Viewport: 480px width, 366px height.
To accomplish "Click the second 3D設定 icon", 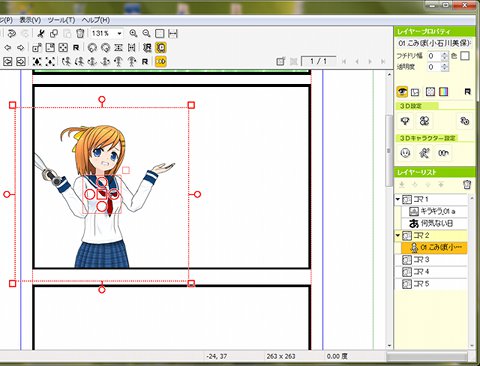I will [x=424, y=121].
